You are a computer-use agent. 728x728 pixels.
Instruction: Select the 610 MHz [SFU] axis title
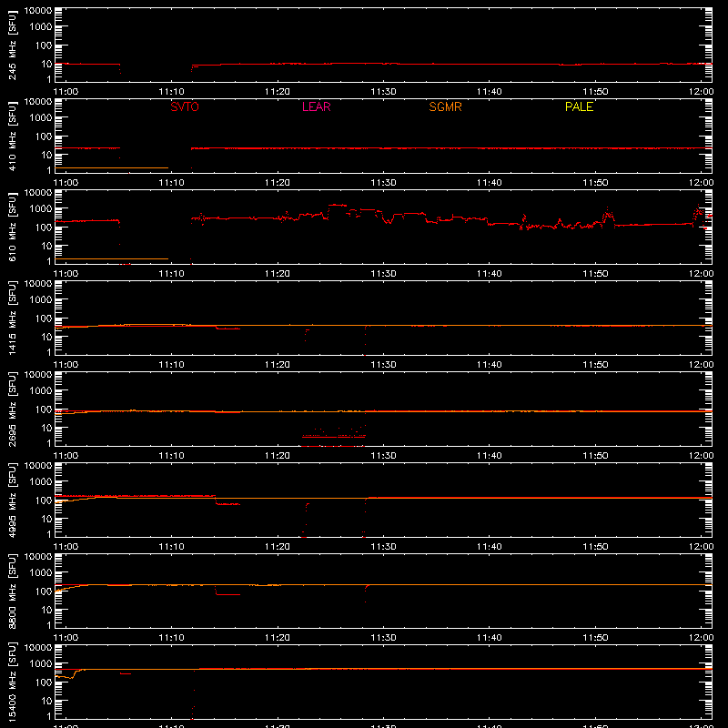(12, 227)
